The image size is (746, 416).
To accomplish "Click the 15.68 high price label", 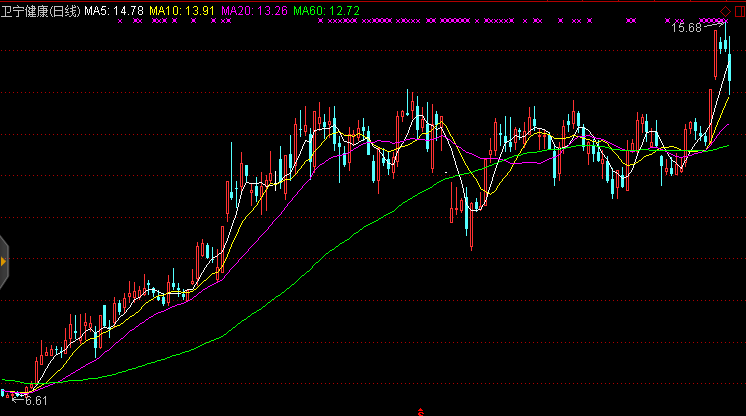I will (x=686, y=28).
